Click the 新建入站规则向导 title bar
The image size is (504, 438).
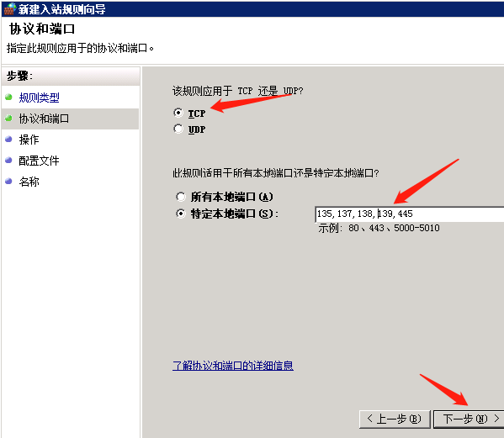pos(252,9)
